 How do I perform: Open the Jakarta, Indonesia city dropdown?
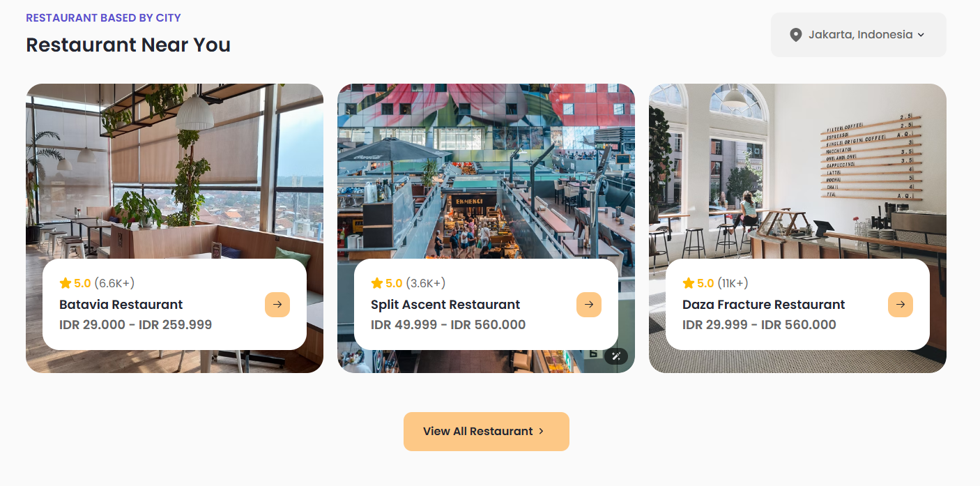859,35
